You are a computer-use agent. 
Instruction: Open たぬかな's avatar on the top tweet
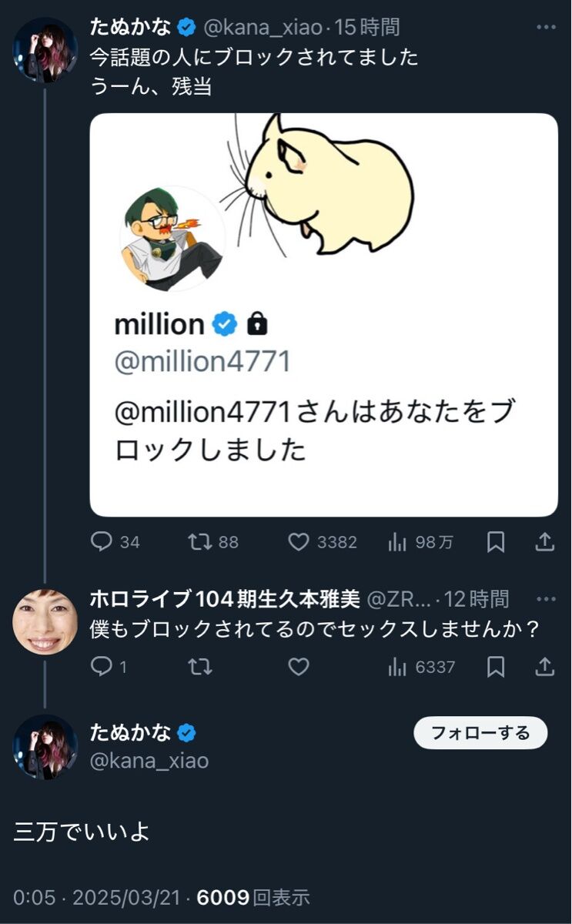click(45, 49)
